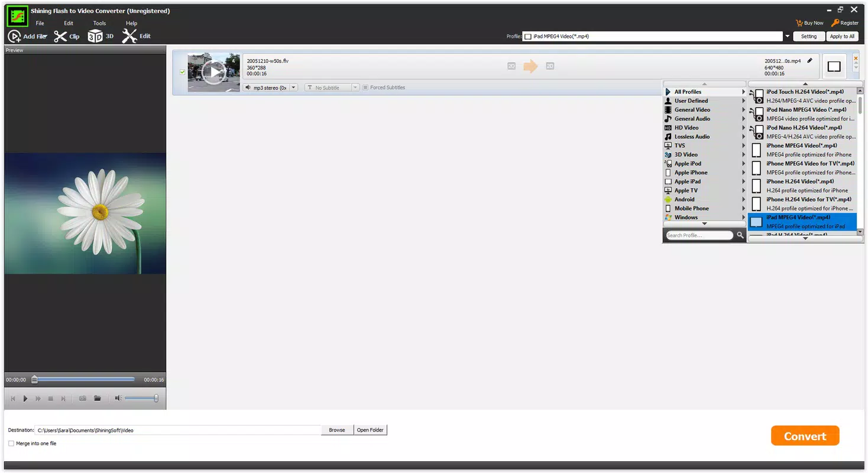The height and width of the screenshot is (473, 868).
Task: Click the magnifier icon next to Search Profile
Action: (740, 235)
